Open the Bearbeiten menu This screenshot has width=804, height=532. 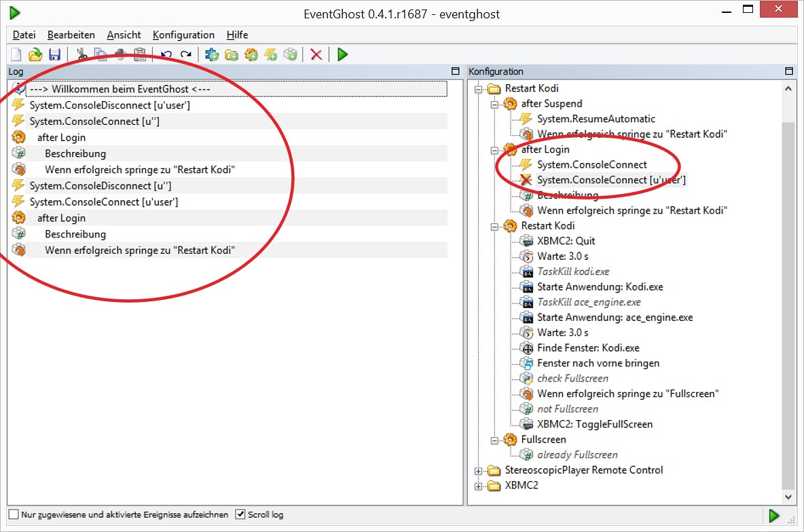pos(71,35)
